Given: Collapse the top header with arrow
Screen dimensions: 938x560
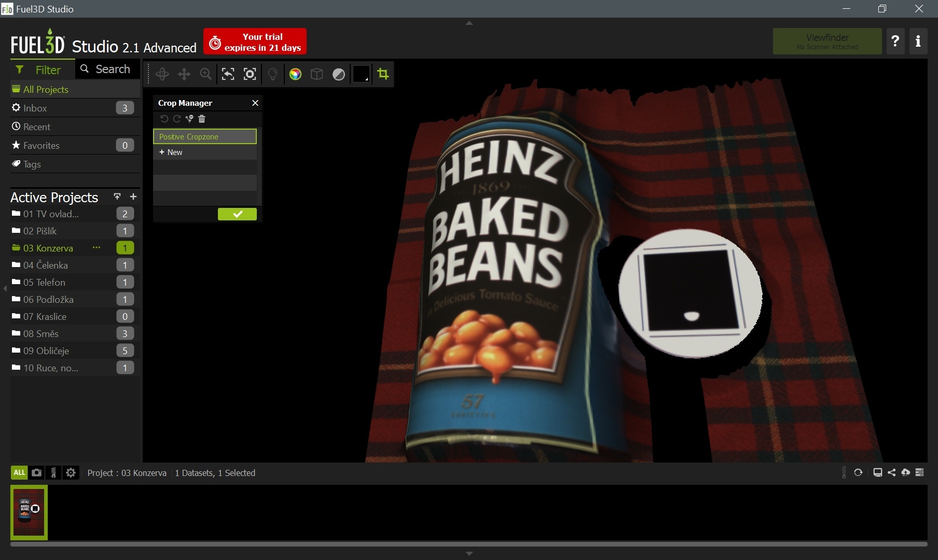Looking at the screenshot, I should pyautogui.click(x=469, y=23).
